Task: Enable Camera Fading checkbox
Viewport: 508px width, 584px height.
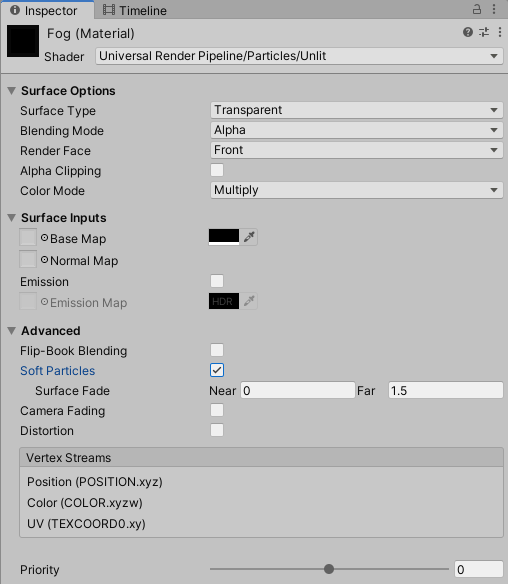Action: [x=217, y=410]
